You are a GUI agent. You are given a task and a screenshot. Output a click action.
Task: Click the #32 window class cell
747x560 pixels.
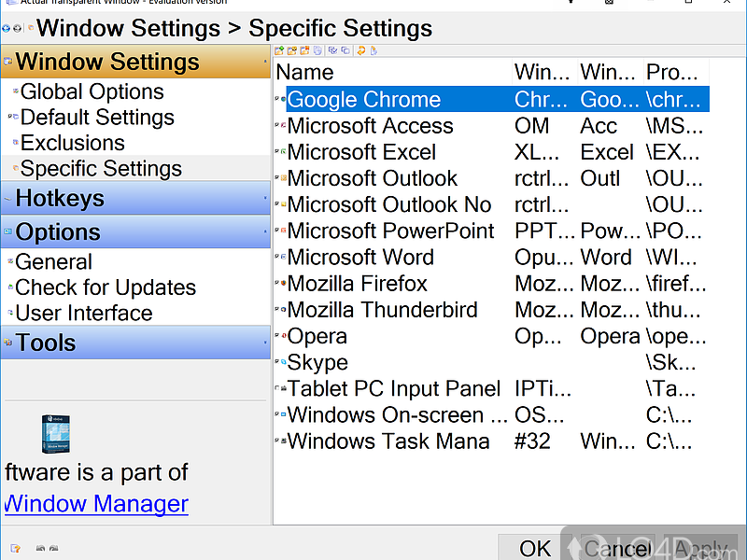pyautogui.click(x=532, y=441)
